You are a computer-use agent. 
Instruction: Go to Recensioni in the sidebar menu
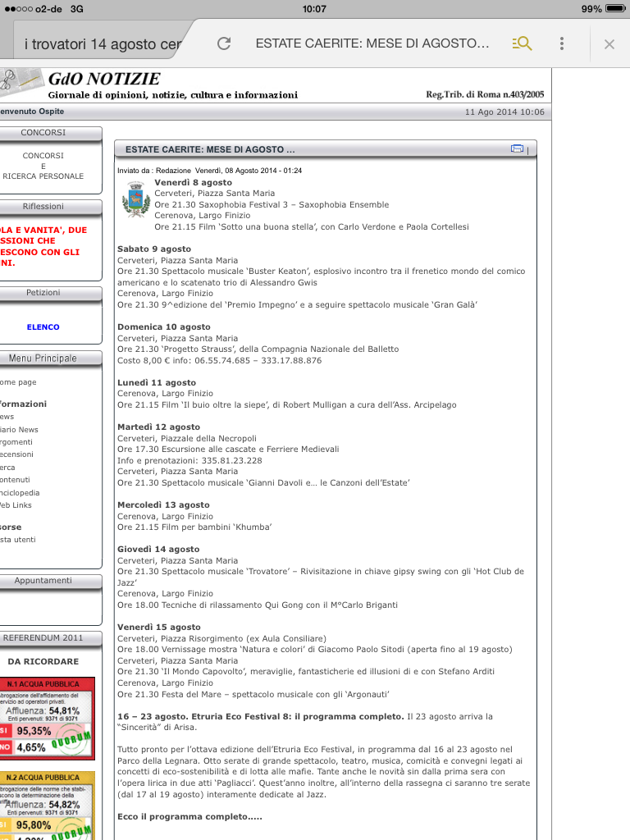click(x=17, y=454)
